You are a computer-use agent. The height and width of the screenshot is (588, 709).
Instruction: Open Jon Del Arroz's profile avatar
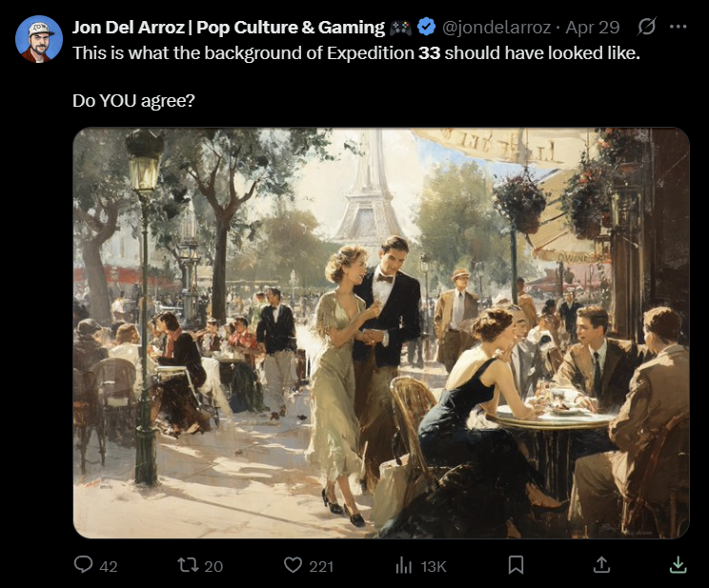click(39, 39)
